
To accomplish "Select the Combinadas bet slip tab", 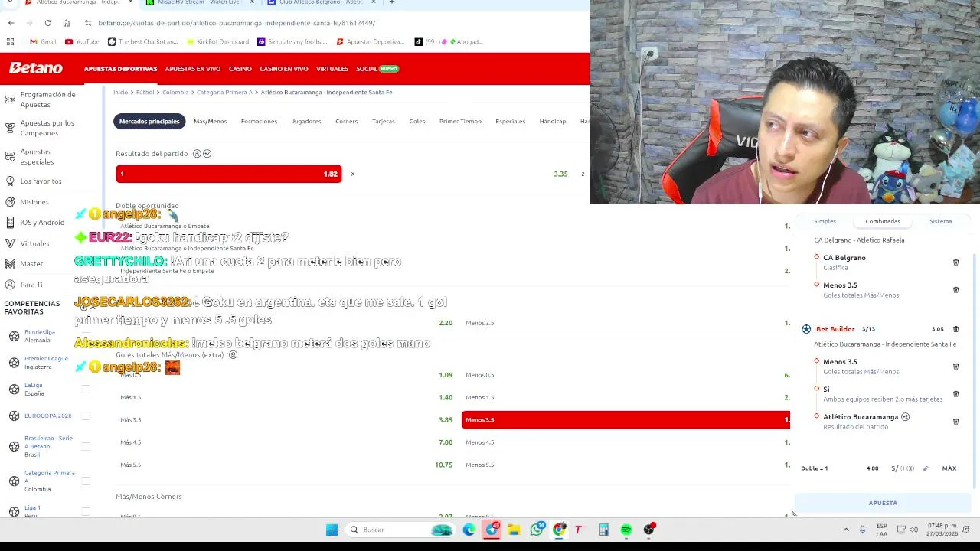I will pos(883,221).
